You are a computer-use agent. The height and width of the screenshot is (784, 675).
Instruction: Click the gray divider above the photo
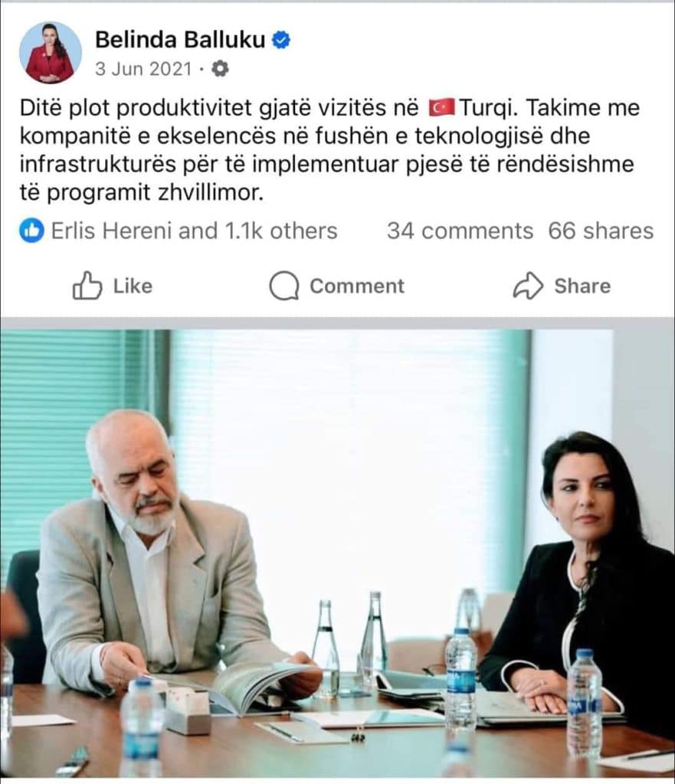pyautogui.click(x=337, y=323)
